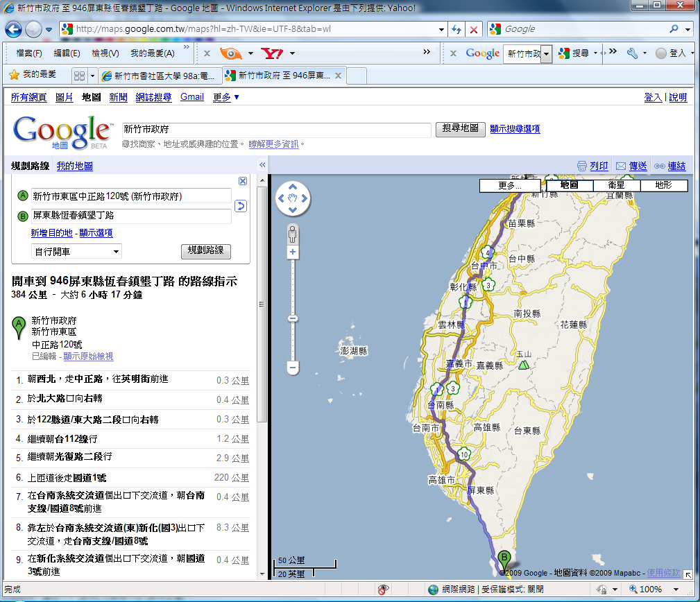Expand the overview map corner arrow

pyautogui.click(x=688, y=574)
